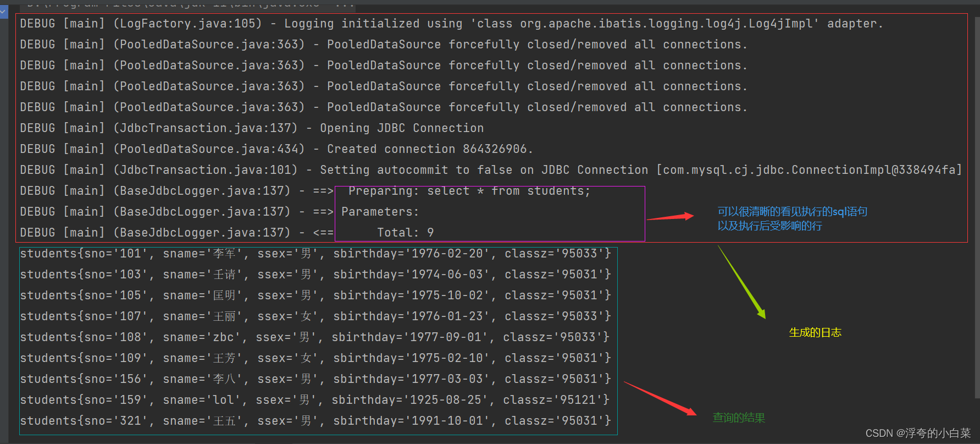Click the students row with sno='105'
Image resolution: width=980 pixels, height=444 pixels.
[x=315, y=295]
